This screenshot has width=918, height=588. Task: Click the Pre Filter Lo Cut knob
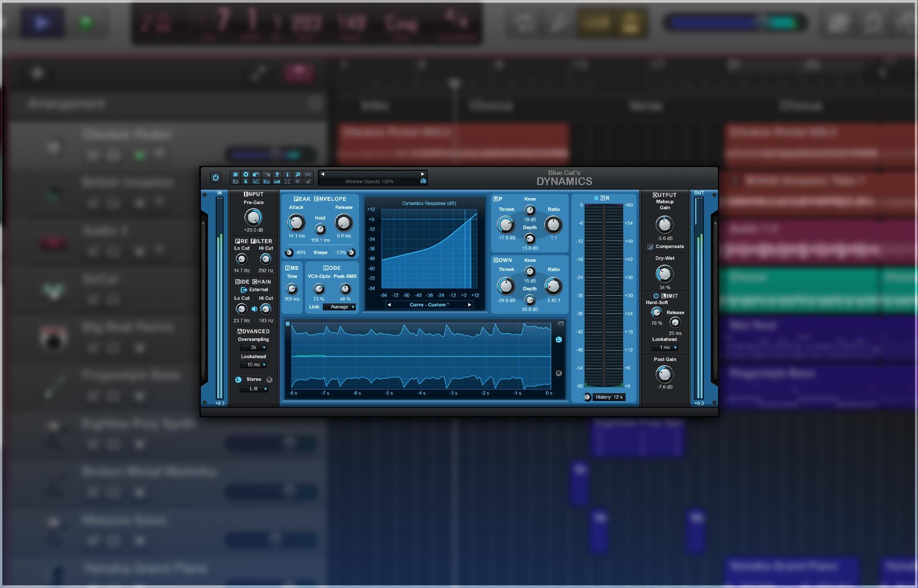241,259
